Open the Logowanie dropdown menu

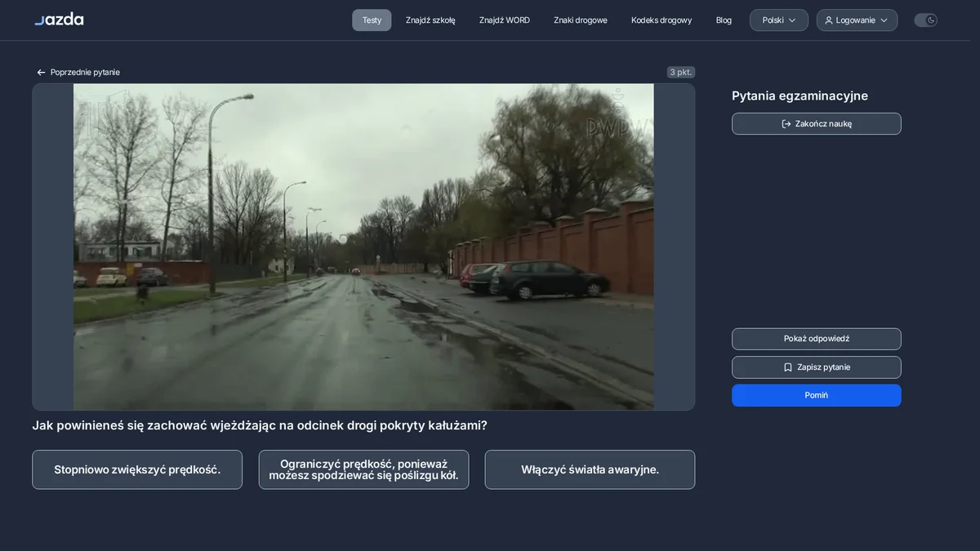click(x=857, y=20)
